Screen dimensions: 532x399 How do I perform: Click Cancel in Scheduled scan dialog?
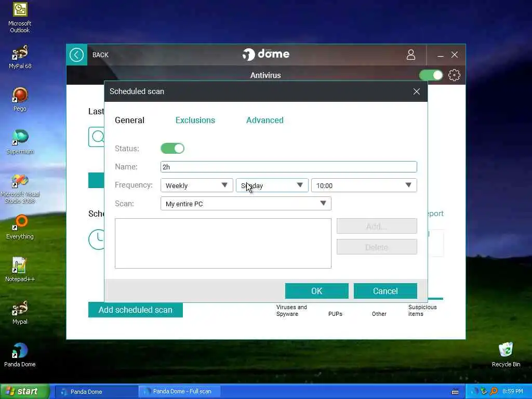tap(385, 291)
